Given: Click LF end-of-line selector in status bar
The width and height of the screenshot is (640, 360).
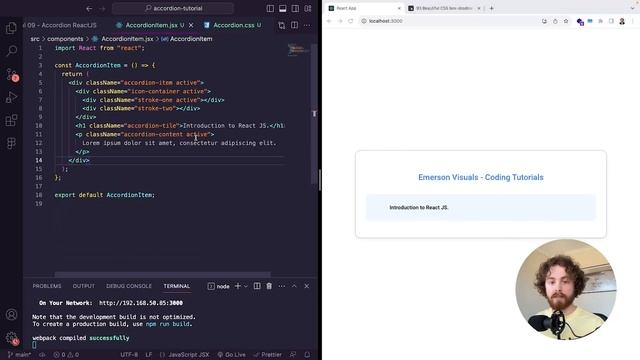Looking at the screenshot, I should 149,355.
